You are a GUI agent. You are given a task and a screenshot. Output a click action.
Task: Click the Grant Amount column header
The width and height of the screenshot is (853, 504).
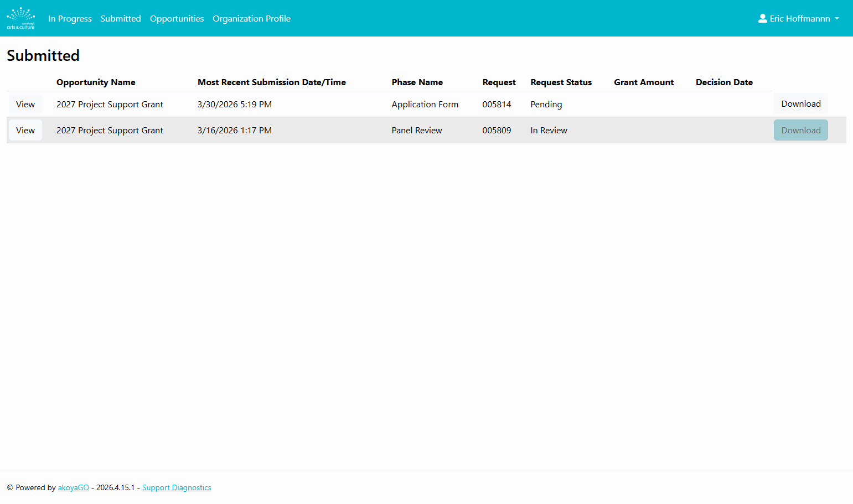[644, 82]
